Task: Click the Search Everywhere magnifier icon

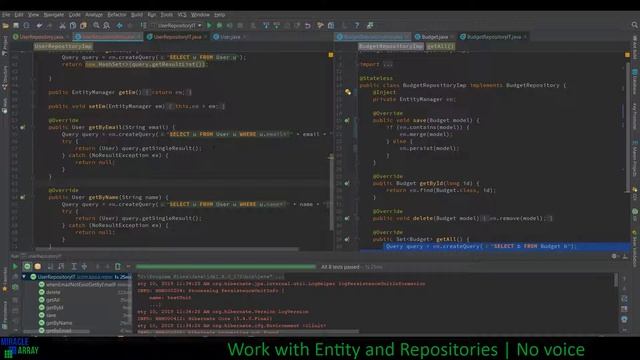Action: point(635,25)
